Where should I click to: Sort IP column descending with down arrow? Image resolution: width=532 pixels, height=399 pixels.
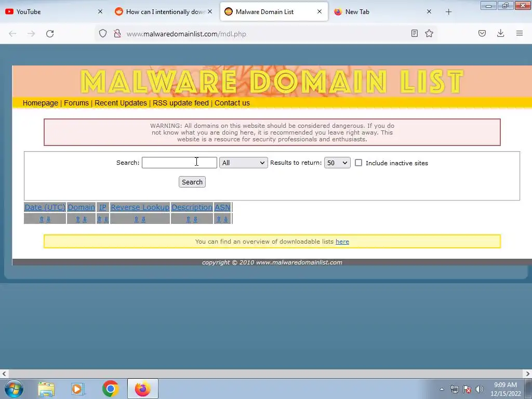point(106,219)
